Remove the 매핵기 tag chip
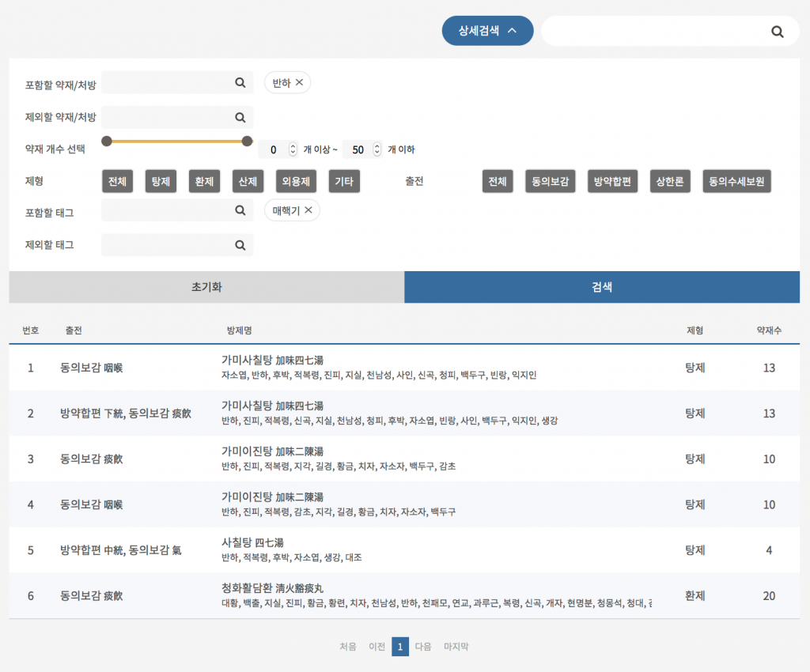 tap(308, 210)
